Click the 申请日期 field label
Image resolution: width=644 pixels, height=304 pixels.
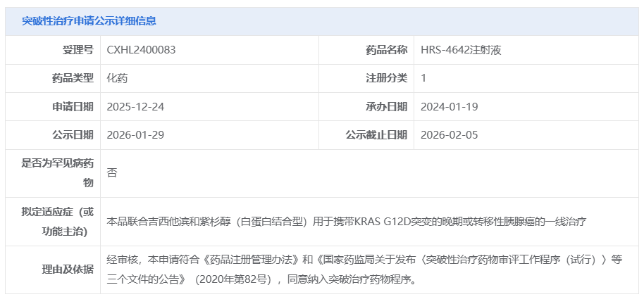[x=73, y=106]
